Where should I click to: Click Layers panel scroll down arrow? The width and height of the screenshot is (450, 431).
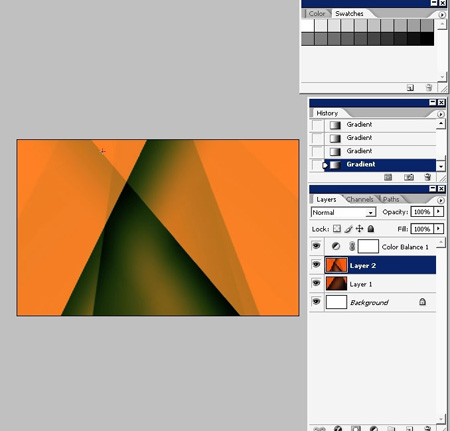pos(441,418)
